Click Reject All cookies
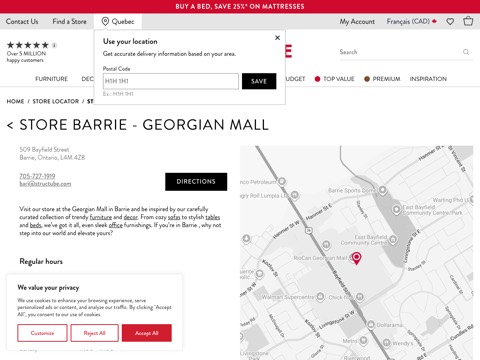 95,333
